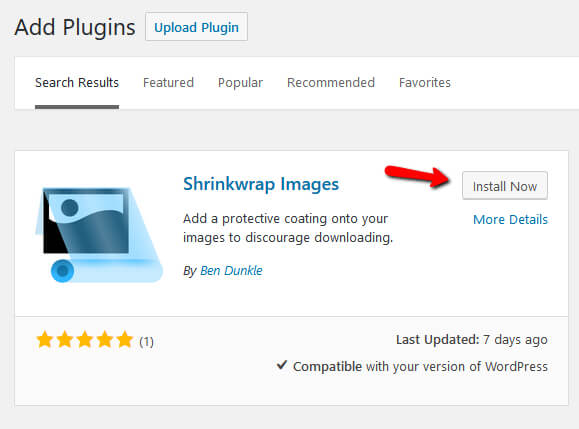Install the plugin with Install Now
The width and height of the screenshot is (579, 429).
pyautogui.click(x=505, y=186)
